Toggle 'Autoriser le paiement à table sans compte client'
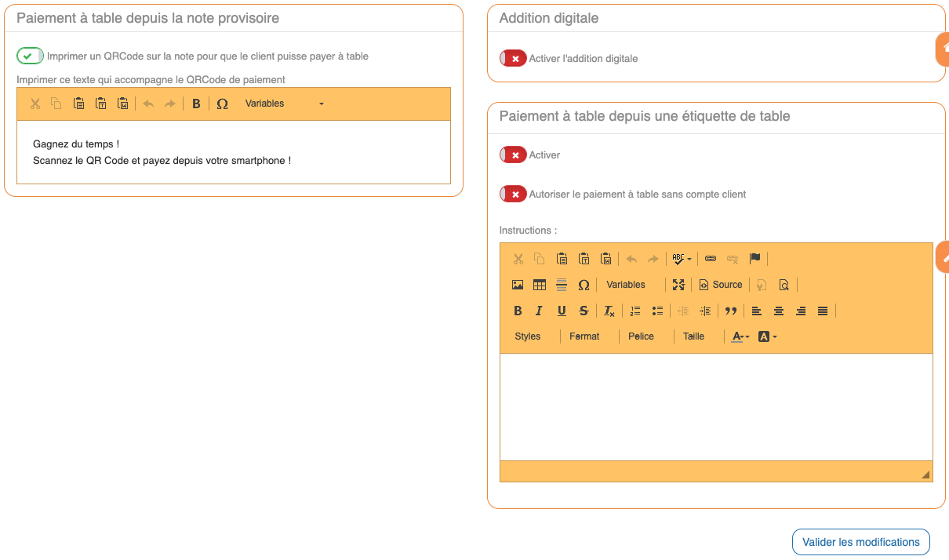 click(513, 194)
